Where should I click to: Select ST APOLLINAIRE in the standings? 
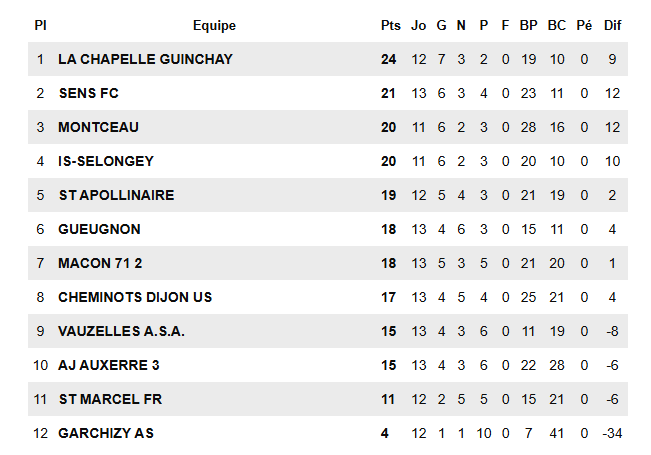coord(116,195)
